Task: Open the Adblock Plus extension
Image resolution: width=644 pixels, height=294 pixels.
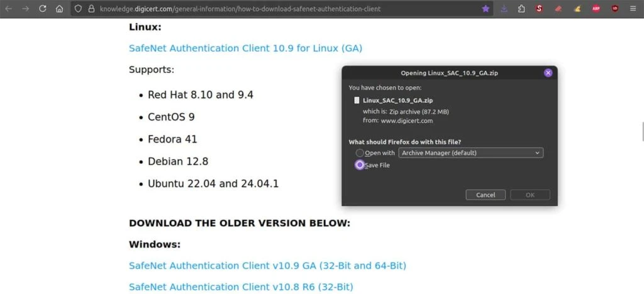Action: (596, 9)
